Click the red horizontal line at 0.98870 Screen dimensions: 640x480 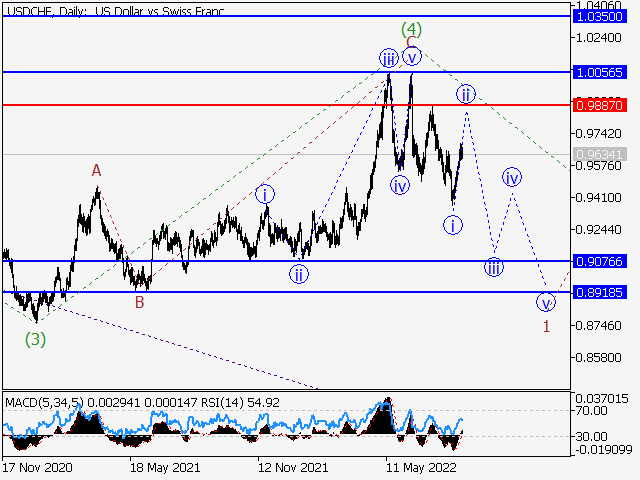(287, 105)
